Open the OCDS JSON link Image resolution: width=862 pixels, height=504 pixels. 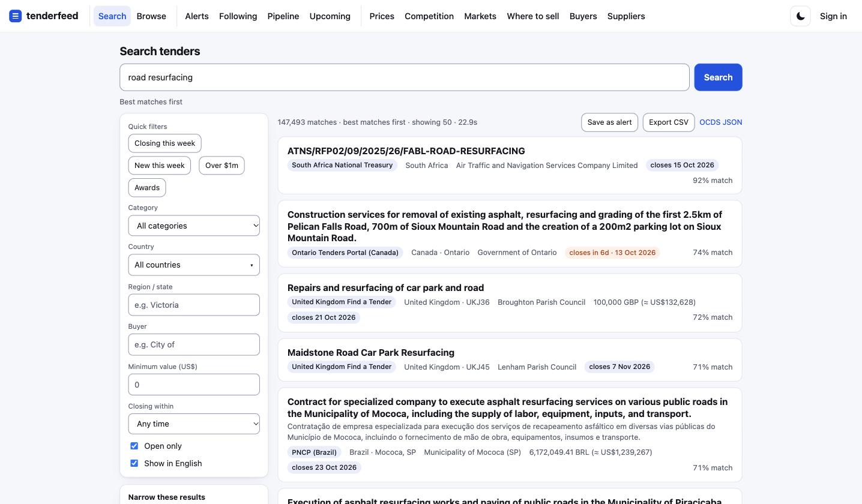(x=720, y=122)
